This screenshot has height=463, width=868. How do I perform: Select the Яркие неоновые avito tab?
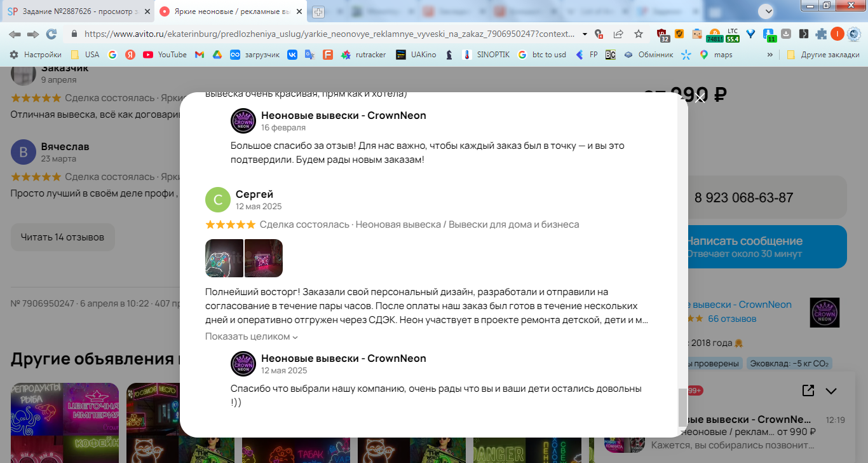(x=231, y=11)
